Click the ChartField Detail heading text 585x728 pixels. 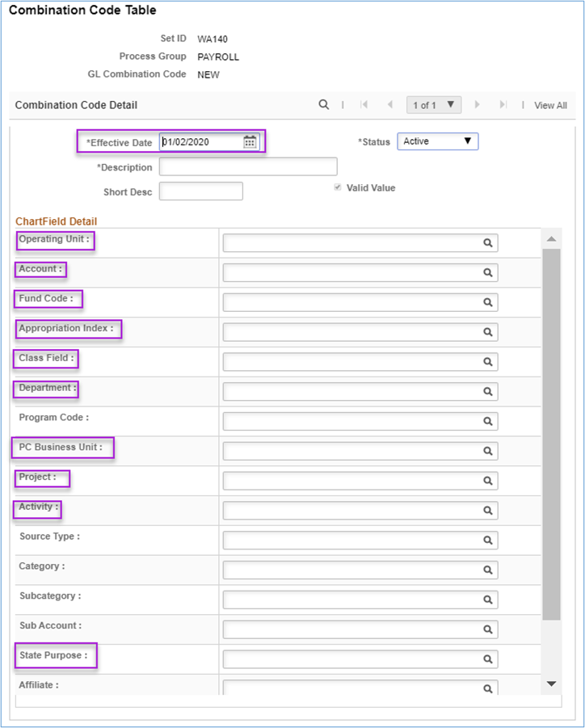point(57,221)
